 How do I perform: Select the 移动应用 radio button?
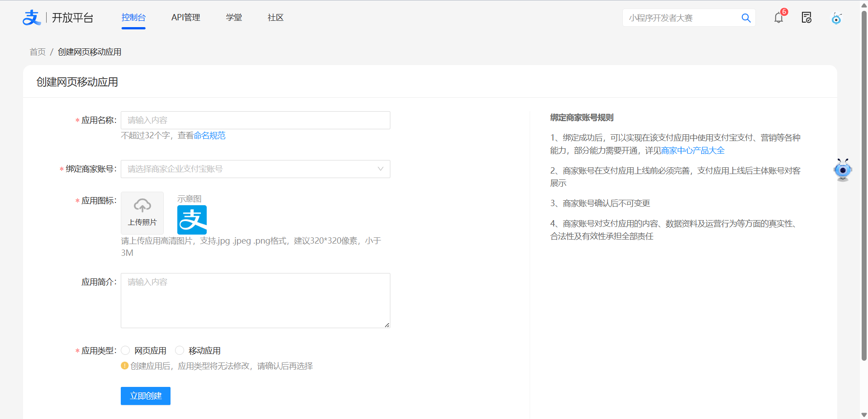[180, 350]
